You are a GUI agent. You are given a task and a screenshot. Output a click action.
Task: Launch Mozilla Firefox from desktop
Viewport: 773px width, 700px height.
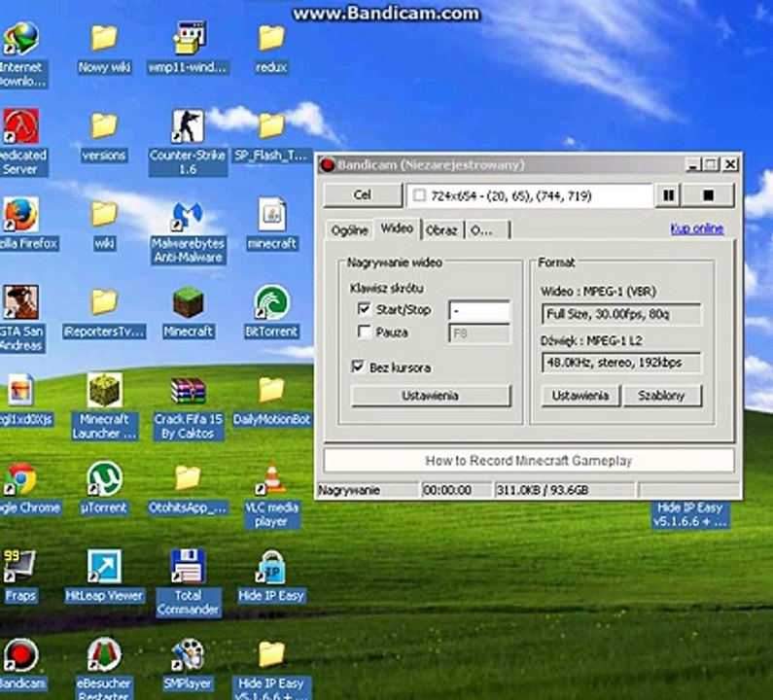pyautogui.click(x=21, y=215)
